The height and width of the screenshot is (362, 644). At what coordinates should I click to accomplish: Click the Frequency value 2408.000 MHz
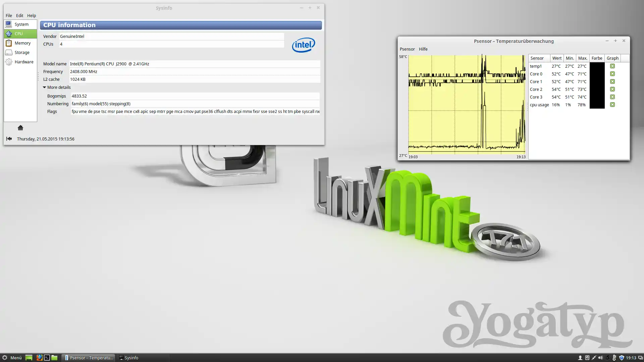click(x=195, y=71)
